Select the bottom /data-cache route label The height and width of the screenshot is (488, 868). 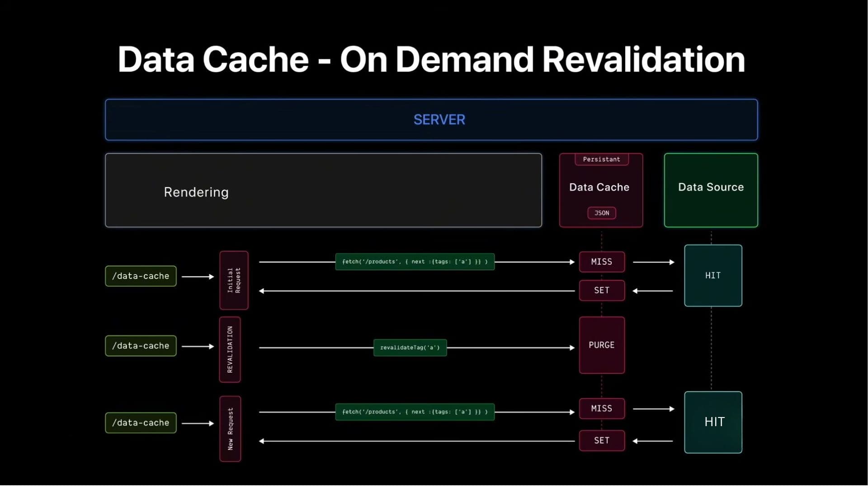pos(141,422)
